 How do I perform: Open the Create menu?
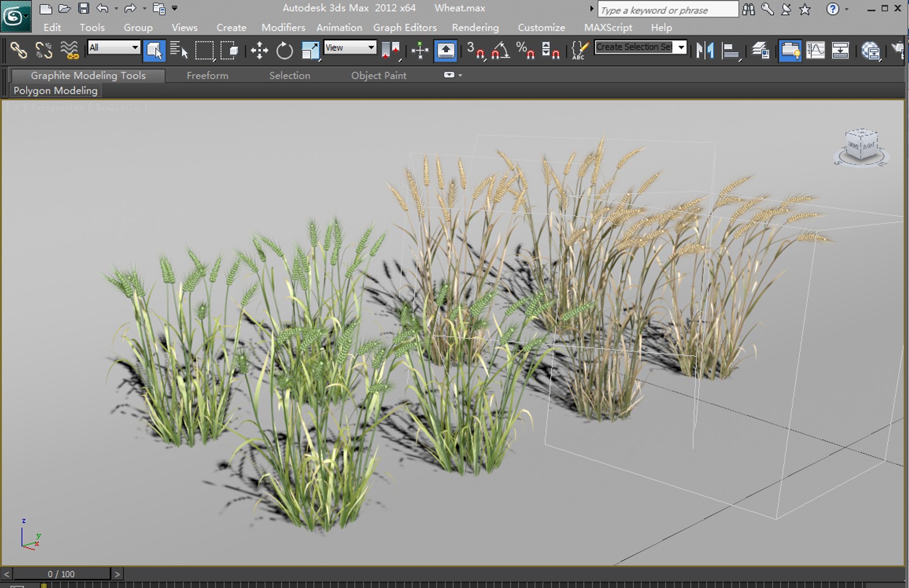231,27
